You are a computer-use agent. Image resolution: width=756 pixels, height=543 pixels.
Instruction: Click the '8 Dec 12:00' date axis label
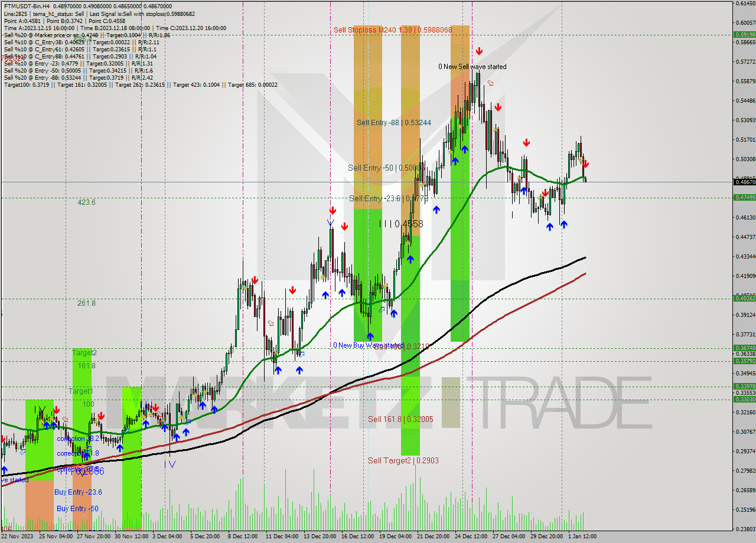[x=243, y=537]
